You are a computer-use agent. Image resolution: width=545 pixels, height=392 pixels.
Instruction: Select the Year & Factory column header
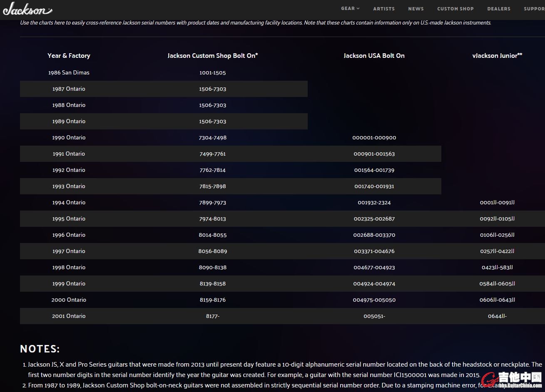[x=69, y=56]
